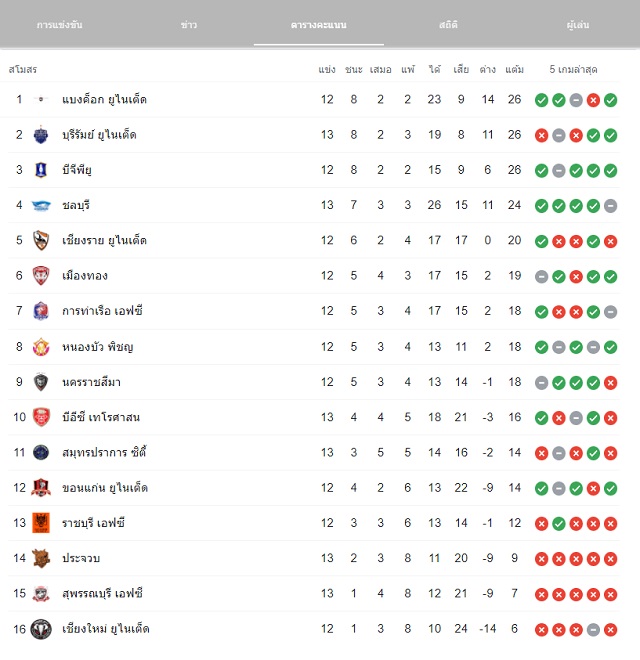Click the แต้ม points column header

click(515, 69)
